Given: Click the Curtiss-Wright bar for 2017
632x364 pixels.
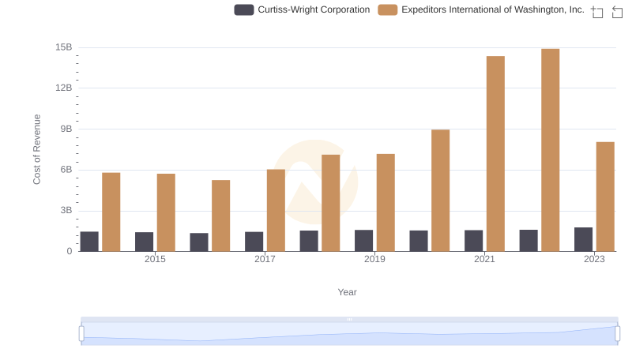Looking at the screenshot, I should point(254,242).
